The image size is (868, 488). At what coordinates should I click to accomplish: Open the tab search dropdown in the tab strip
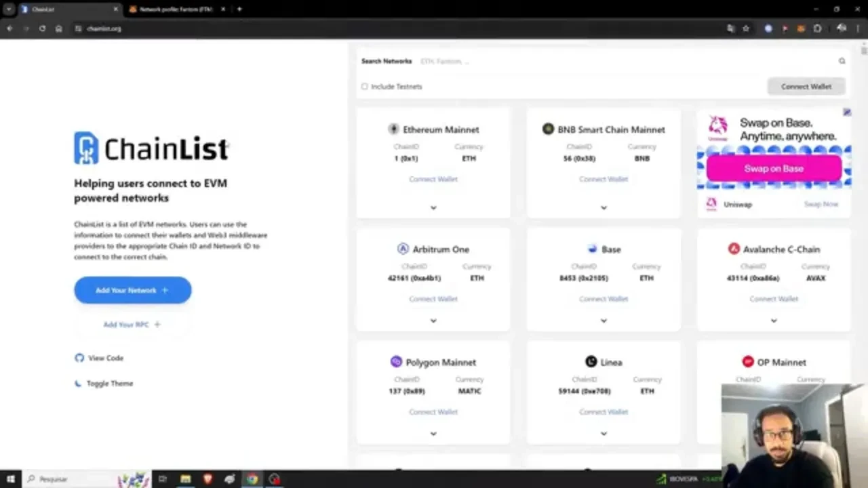[x=9, y=9]
